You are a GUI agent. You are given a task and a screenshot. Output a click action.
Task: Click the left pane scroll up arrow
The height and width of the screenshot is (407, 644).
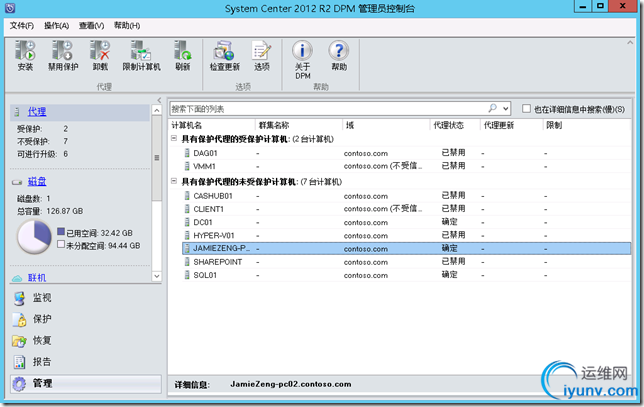156,110
